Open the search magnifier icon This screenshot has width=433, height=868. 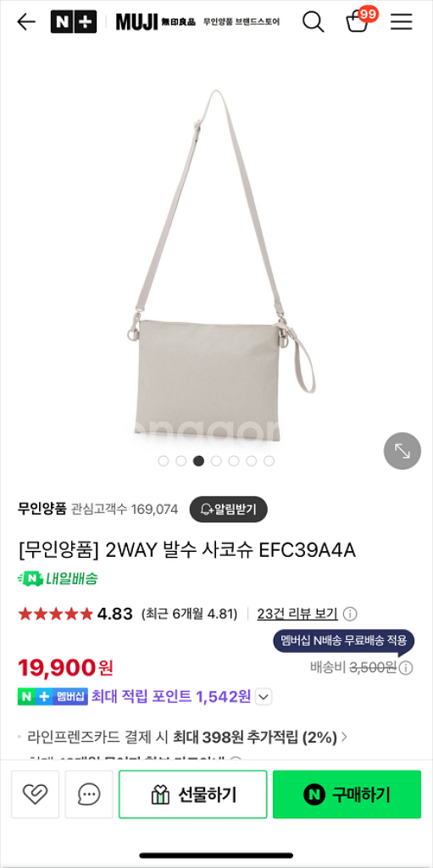point(313,21)
